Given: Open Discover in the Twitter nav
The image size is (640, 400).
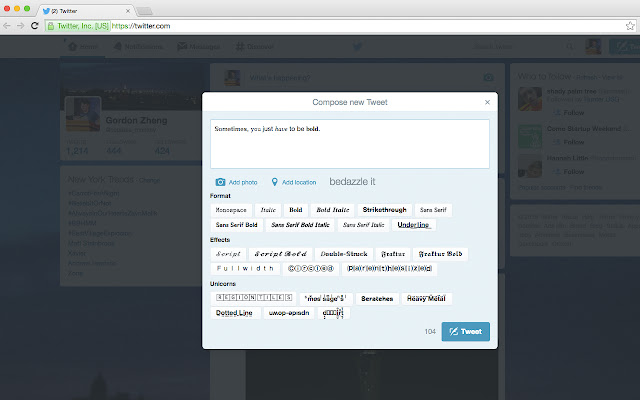Looking at the screenshot, I should pyautogui.click(x=254, y=47).
